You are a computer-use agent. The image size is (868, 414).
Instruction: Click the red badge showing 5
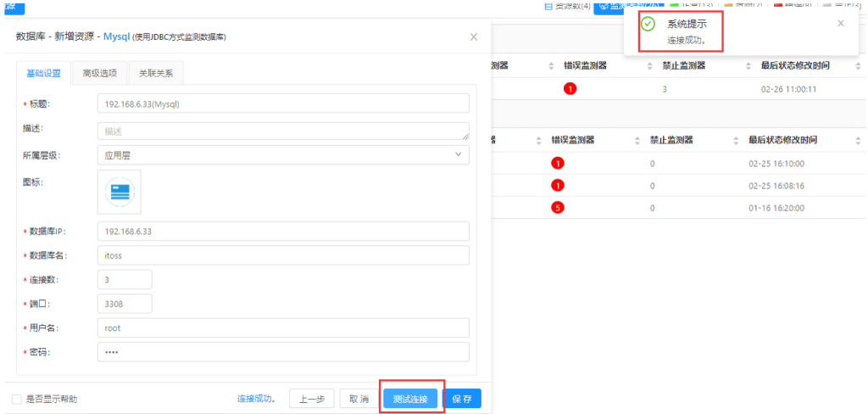tap(558, 207)
